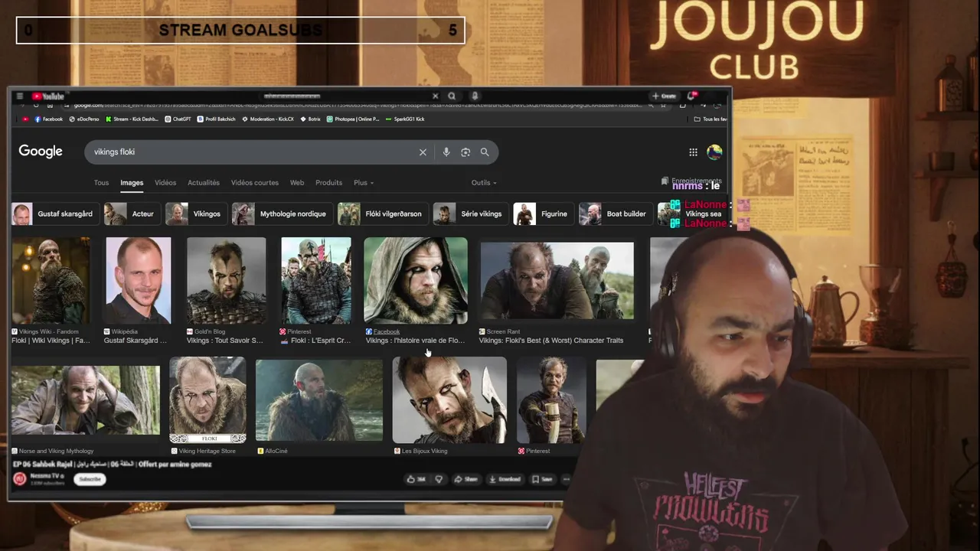
Task: Click the YouTube search magnifier button
Action: coord(452,96)
